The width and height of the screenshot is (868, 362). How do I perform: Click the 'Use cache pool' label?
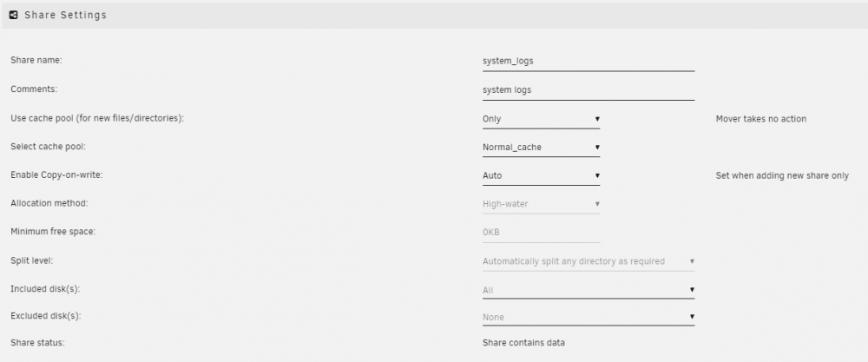tap(97, 118)
